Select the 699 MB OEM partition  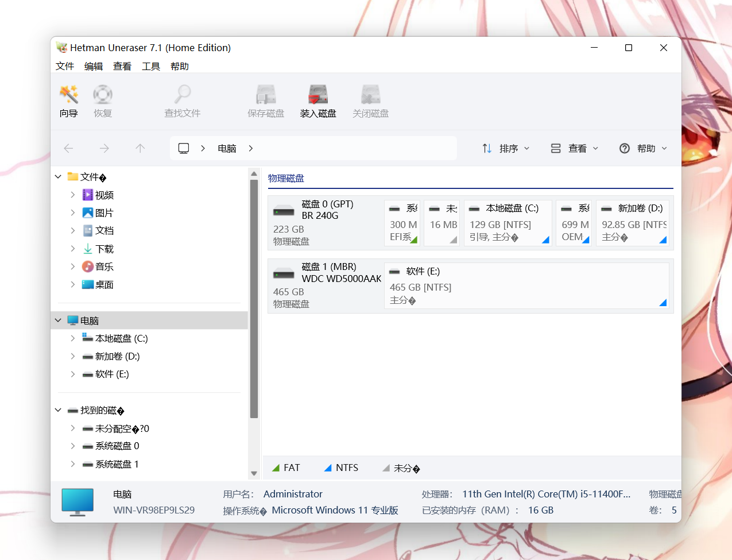point(574,223)
